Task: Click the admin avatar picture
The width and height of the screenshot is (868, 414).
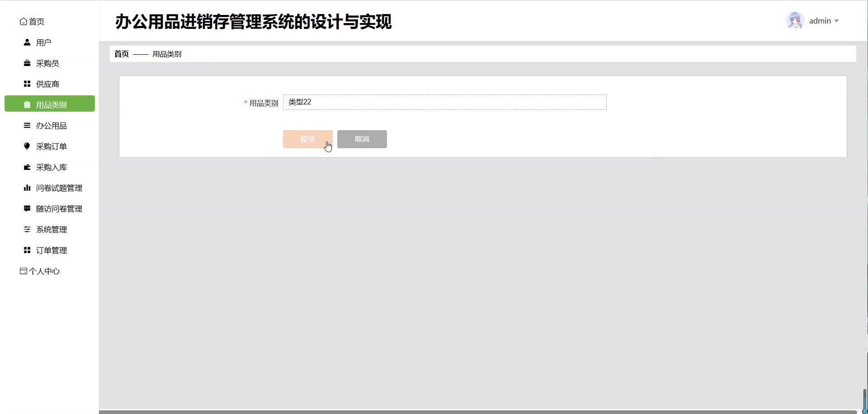Action: click(795, 21)
